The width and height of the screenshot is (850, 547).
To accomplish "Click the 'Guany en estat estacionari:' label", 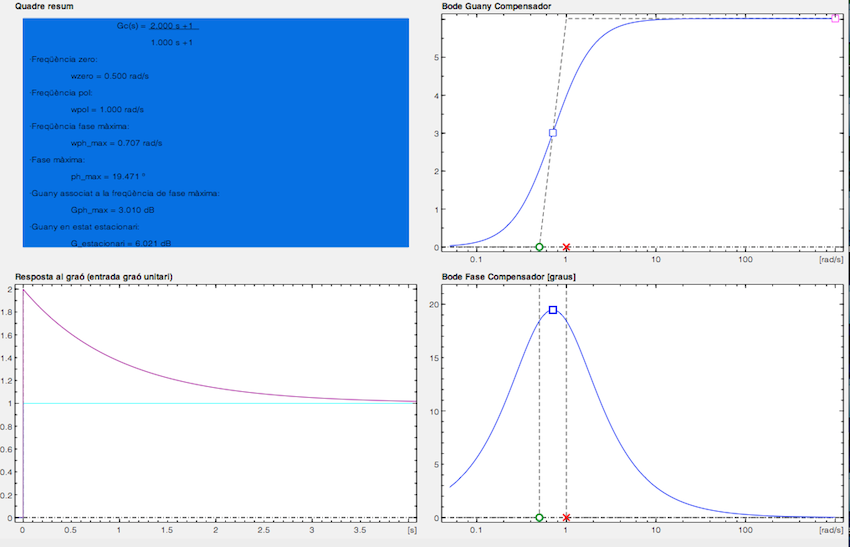I will point(85,227).
